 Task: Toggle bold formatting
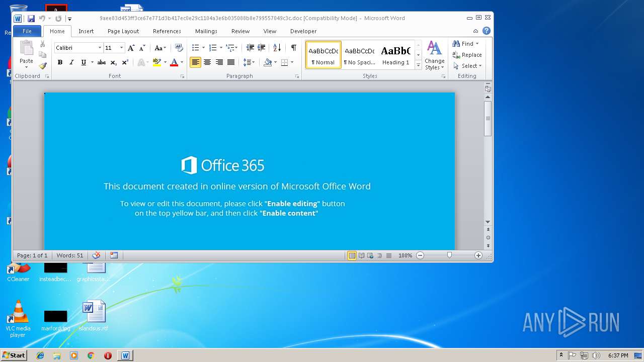[60, 62]
